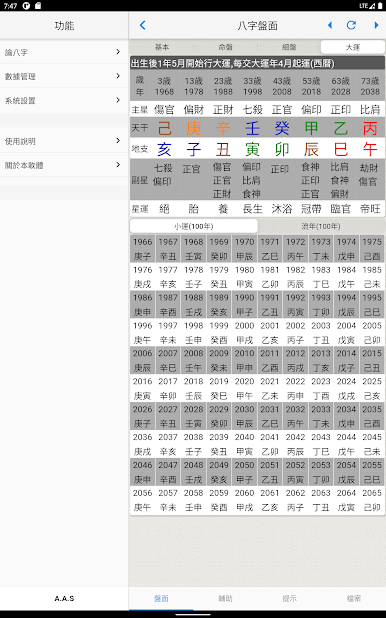The image size is (386, 618).
Task: Expand 關於本軟體 row chevron
Action: [118, 165]
